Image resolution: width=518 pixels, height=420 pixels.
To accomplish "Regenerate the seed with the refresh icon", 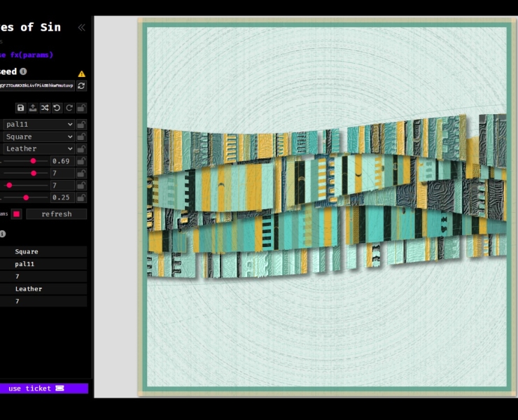I will tap(81, 85).
